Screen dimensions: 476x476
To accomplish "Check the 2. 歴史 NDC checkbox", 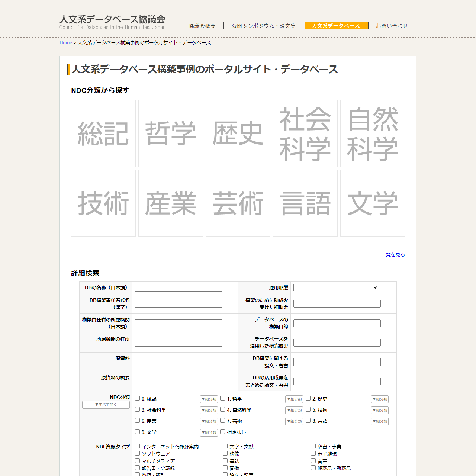I will tap(308, 398).
